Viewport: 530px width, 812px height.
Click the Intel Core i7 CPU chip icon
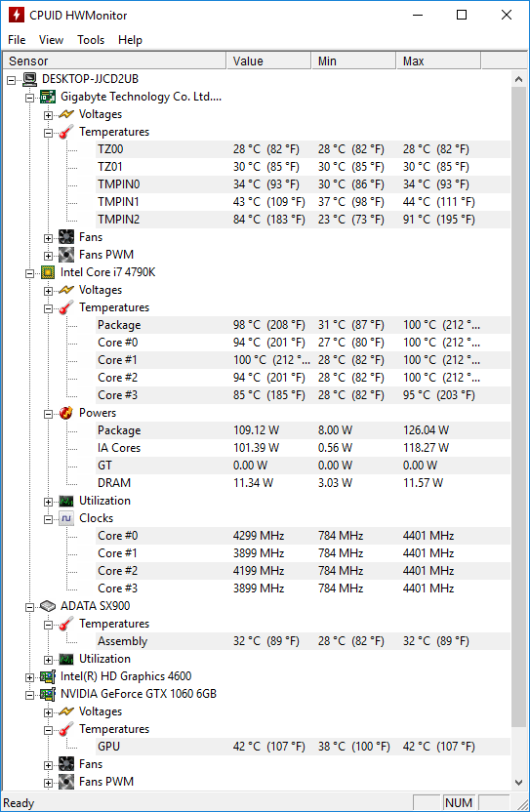[x=48, y=272]
